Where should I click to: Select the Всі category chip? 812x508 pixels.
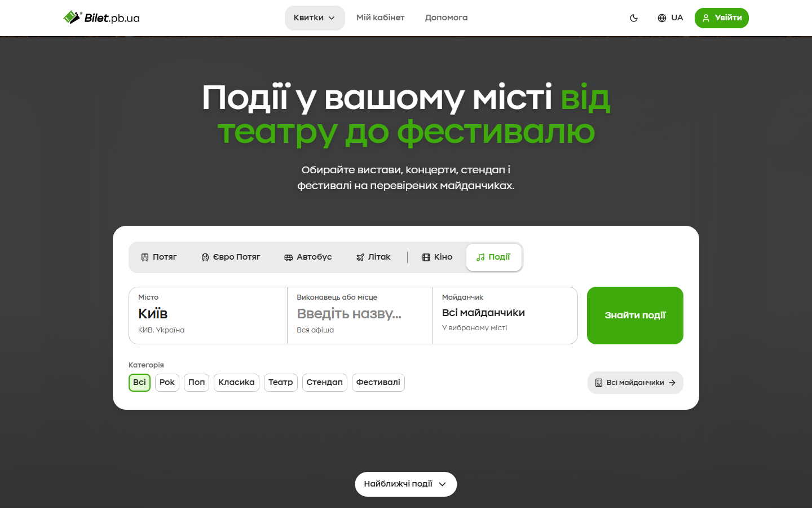(x=139, y=383)
